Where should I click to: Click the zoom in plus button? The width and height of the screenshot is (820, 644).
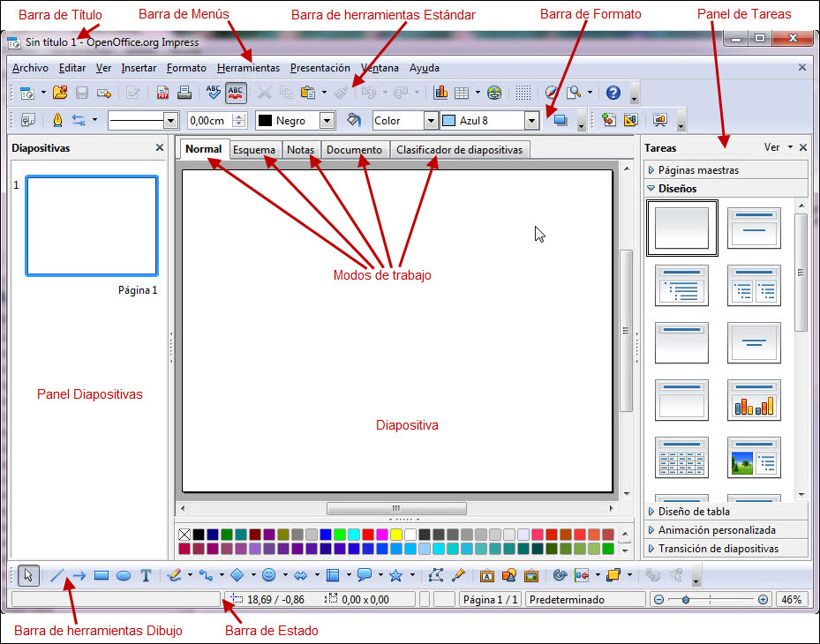(763, 600)
